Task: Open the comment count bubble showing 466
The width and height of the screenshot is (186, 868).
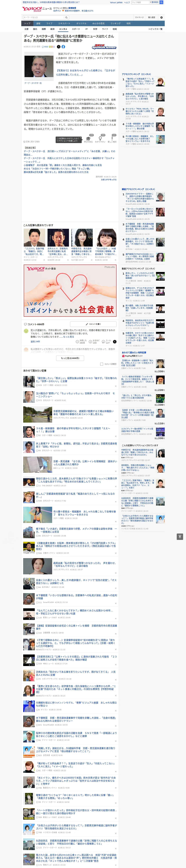Action: tap(45, 47)
